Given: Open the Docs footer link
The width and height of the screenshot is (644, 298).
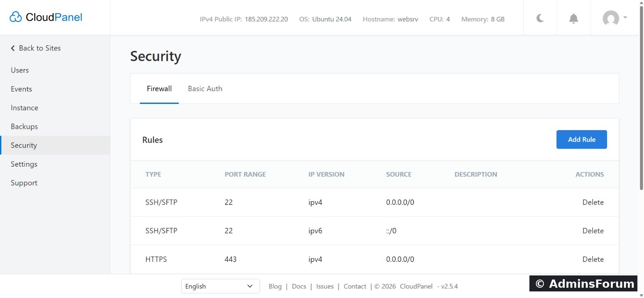Looking at the screenshot, I should tap(299, 286).
